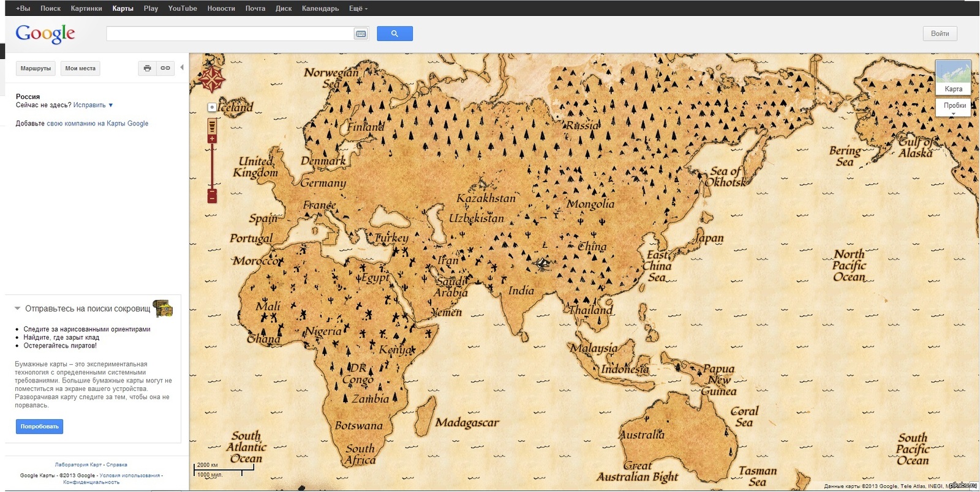Click the Norwegian Sea label
980x492 pixels.
pyautogui.click(x=331, y=78)
